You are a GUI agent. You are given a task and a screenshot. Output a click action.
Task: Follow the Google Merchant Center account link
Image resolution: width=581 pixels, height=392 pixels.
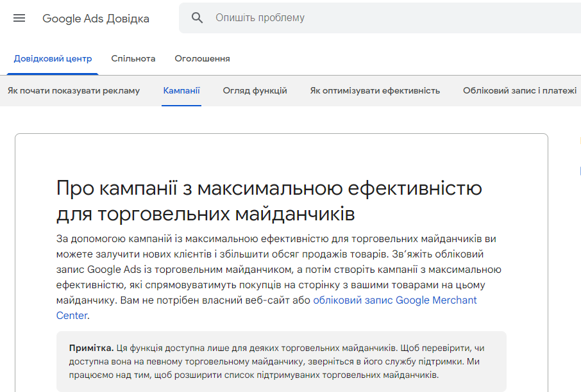(394, 300)
